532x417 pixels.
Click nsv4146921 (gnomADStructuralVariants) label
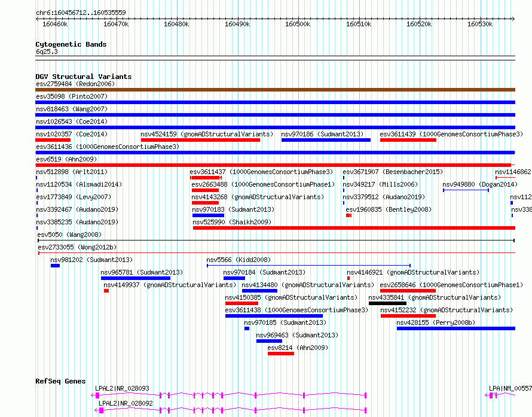pyautogui.click(x=413, y=272)
